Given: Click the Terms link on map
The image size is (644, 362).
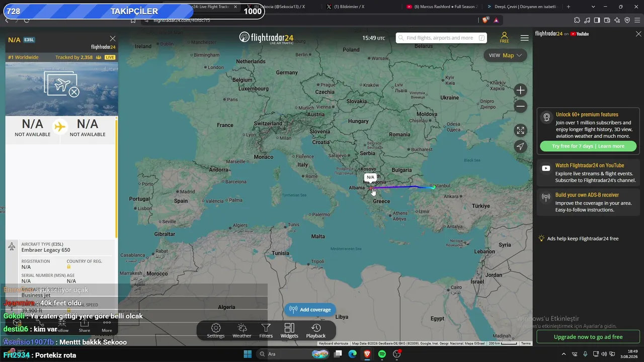Looking at the screenshot, I should click(526, 343).
